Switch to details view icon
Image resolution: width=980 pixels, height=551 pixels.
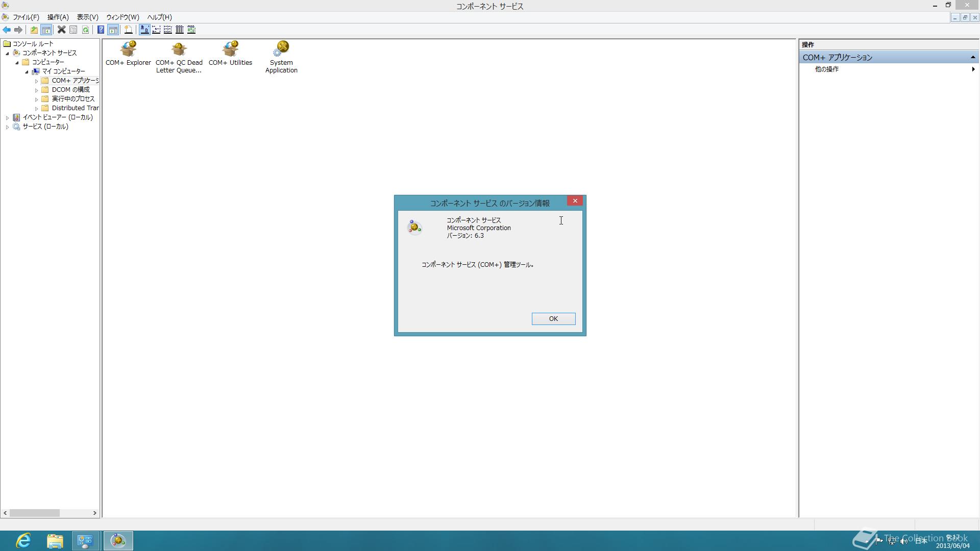click(180, 30)
